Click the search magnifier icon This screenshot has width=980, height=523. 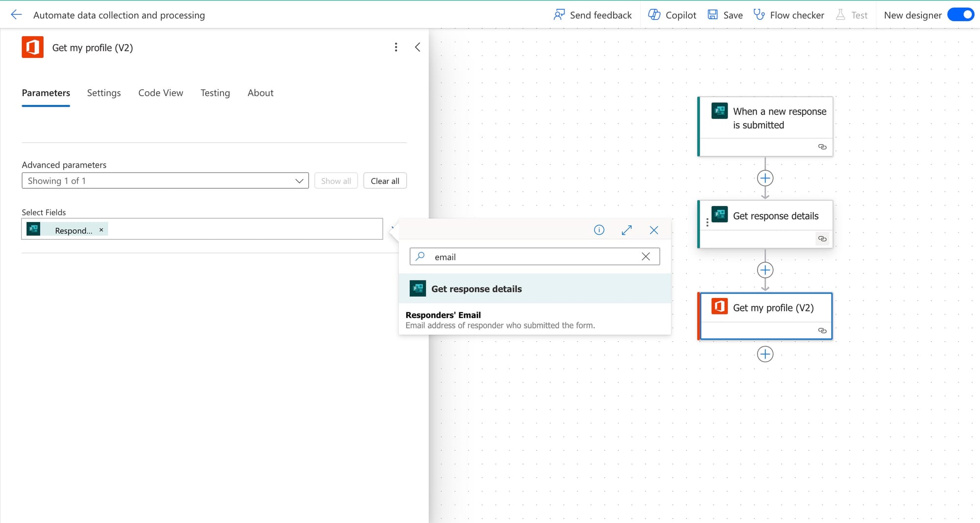click(x=420, y=256)
